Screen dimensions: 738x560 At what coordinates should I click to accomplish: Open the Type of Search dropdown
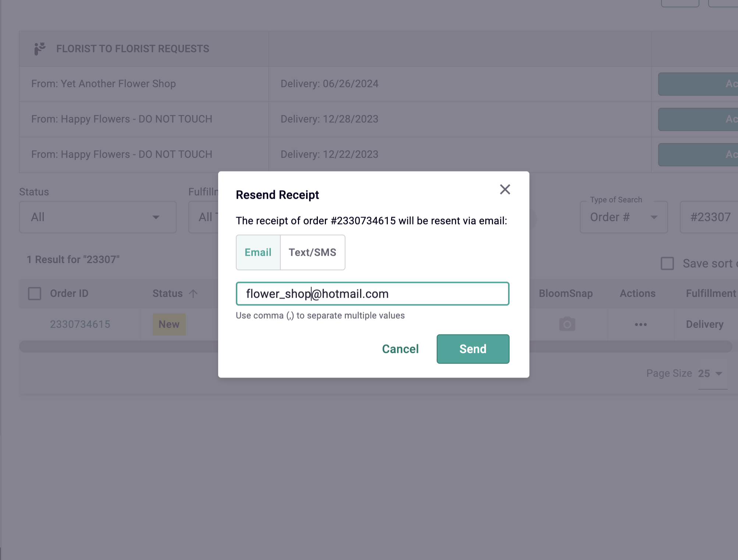click(624, 217)
